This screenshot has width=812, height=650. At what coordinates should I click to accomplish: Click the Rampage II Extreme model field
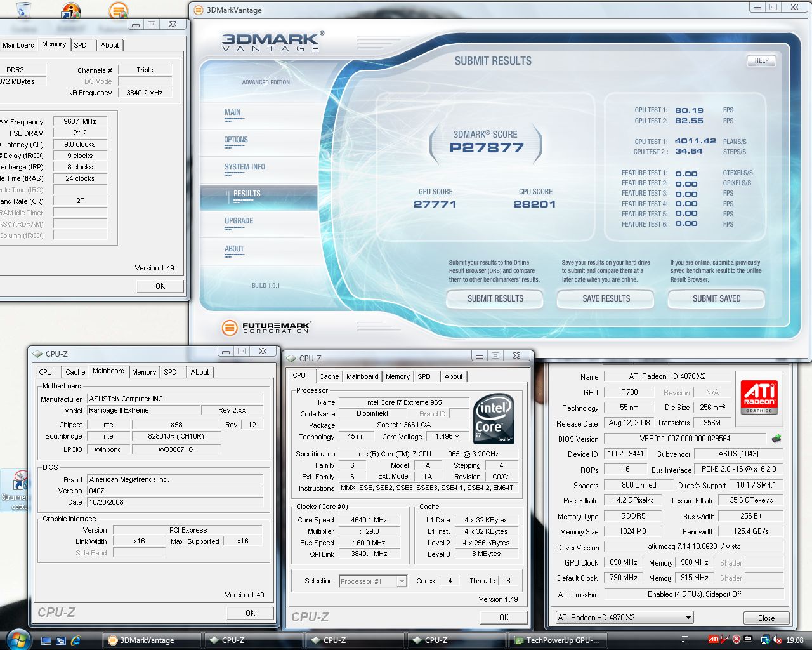point(143,411)
